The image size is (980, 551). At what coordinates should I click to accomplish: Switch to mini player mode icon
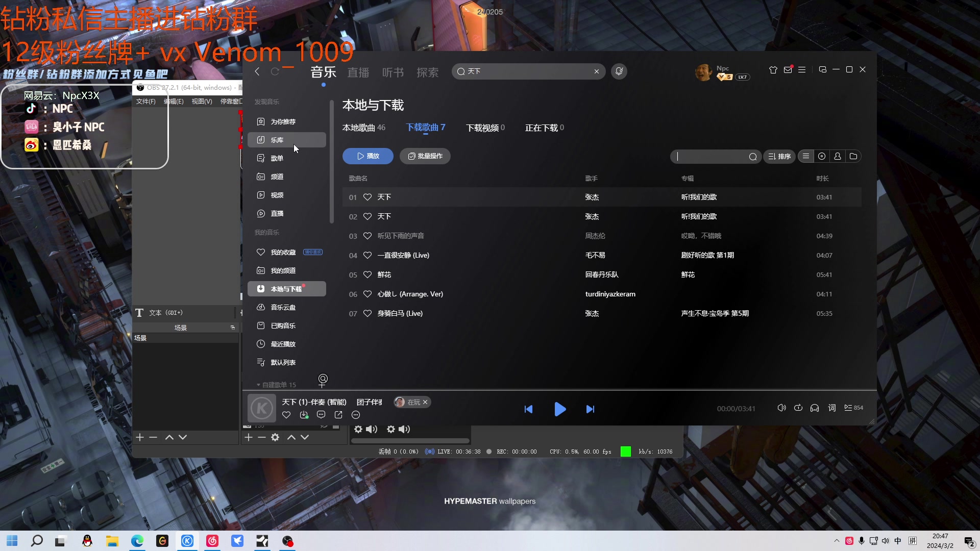pyautogui.click(x=822, y=70)
